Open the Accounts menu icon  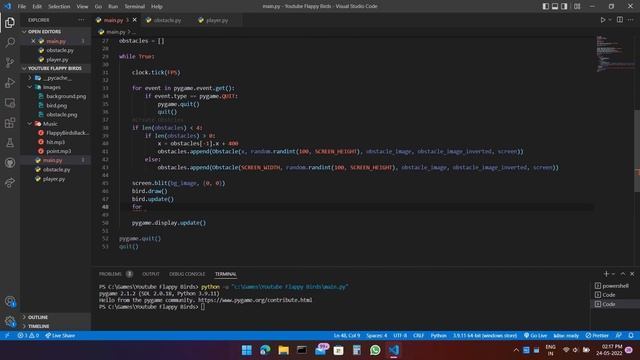click(10, 302)
